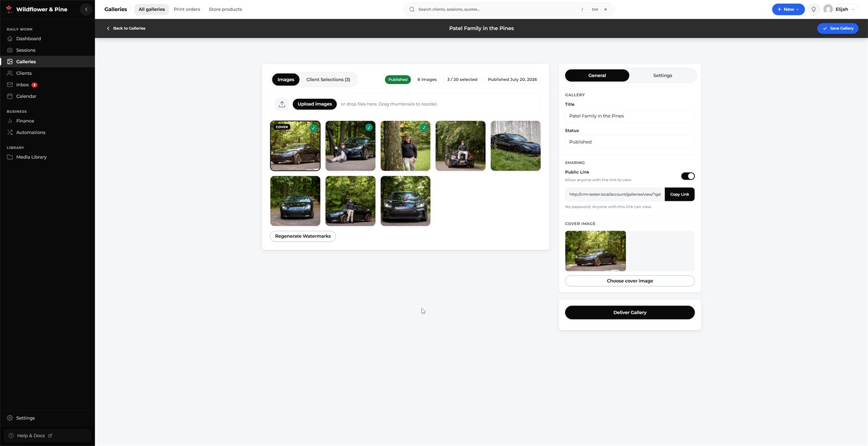Toggle the checkmark on the cover car photo
The height and width of the screenshot is (446, 868).
click(x=313, y=128)
